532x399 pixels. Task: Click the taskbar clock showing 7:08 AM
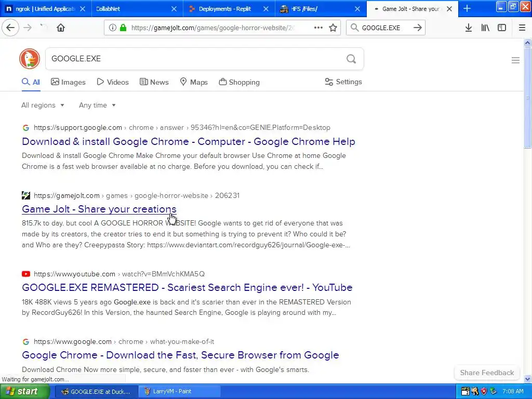513,391
